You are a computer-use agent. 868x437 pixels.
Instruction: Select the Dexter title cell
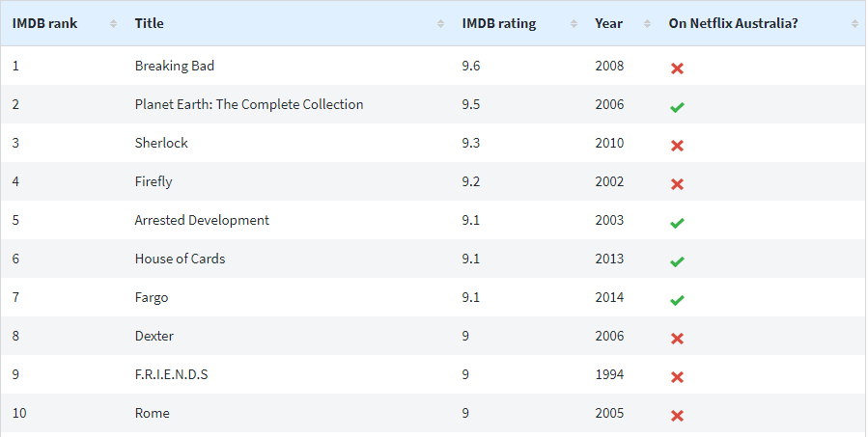click(x=154, y=336)
